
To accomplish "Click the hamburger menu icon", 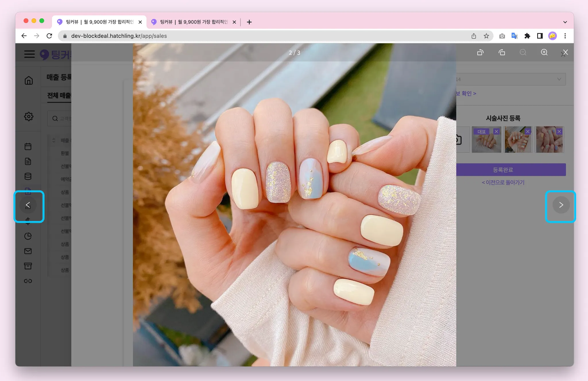I will pyautogui.click(x=29, y=54).
